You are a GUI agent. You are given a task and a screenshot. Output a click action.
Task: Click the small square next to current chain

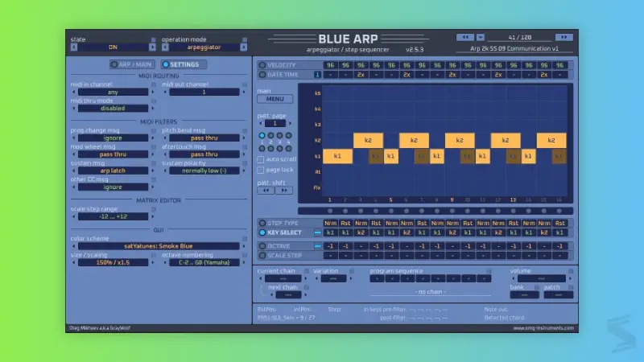307,271
